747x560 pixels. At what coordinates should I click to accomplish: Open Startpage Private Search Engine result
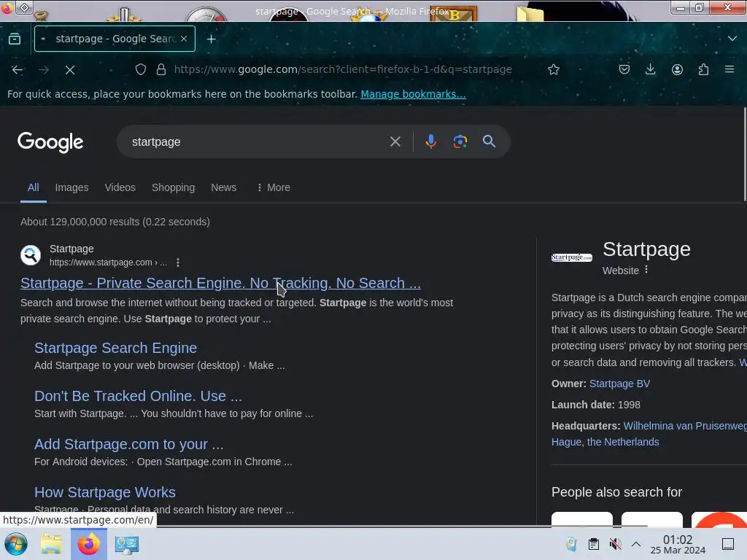(220, 283)
